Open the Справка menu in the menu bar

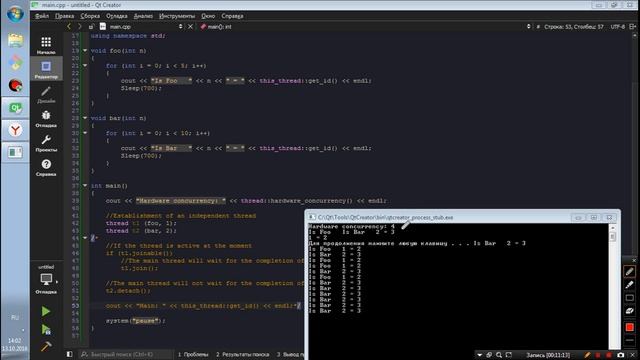click(x=232, y=16)
